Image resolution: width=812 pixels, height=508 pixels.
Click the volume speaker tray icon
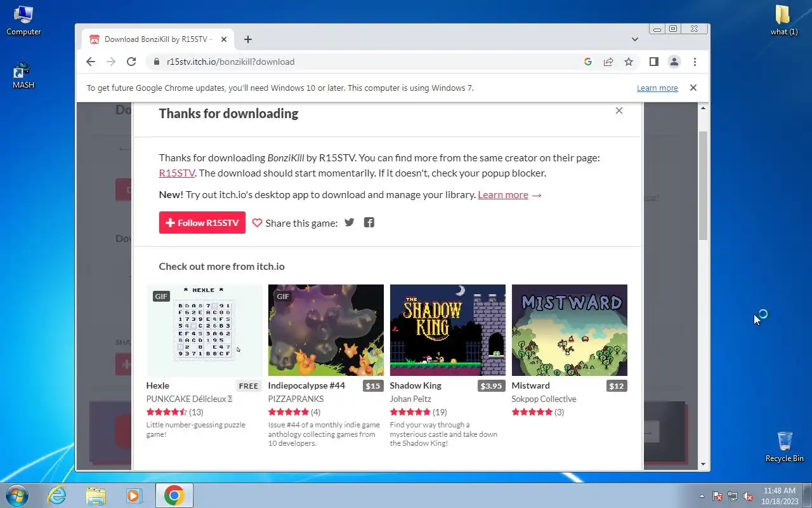(748, 496)
